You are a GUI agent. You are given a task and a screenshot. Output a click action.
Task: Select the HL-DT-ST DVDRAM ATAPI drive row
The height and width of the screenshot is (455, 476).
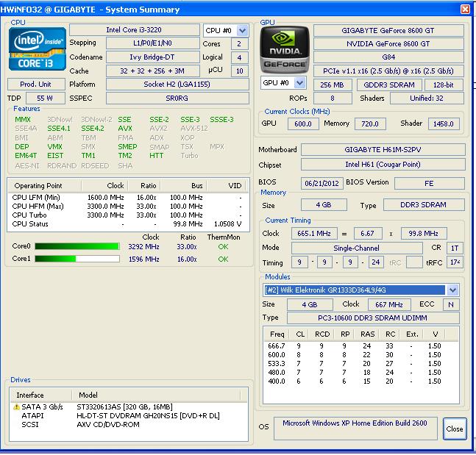click(129, 415)
